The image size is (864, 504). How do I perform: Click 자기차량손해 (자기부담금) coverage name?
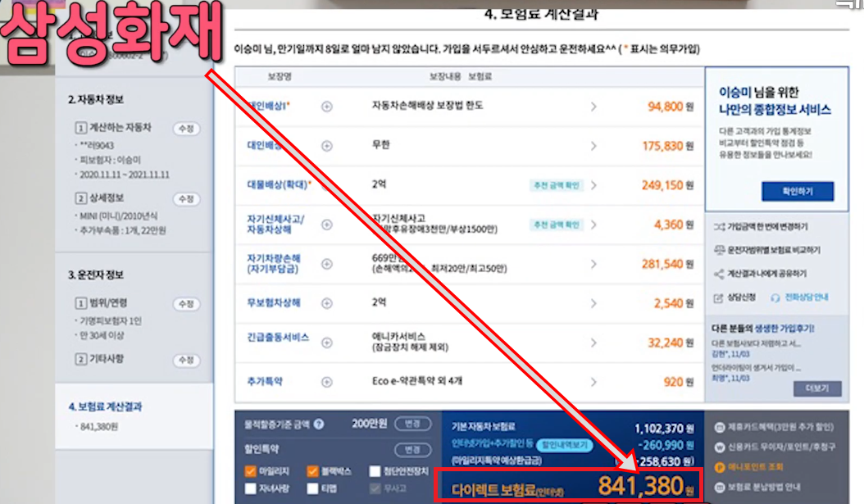point(274,264)
